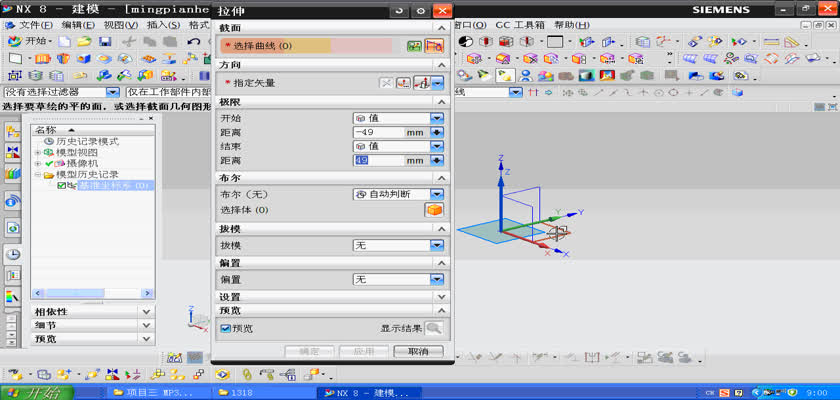This screenshot has width=840, height=400.
Task: Click the Windows 开始 Start button
Action: 36,393
